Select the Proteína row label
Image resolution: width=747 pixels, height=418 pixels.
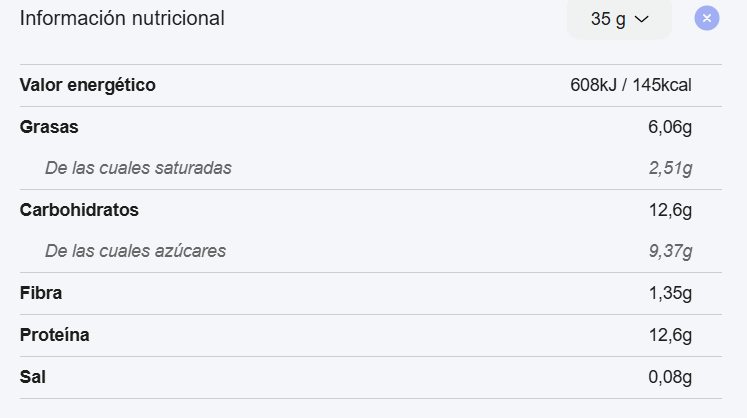(54, 335)
